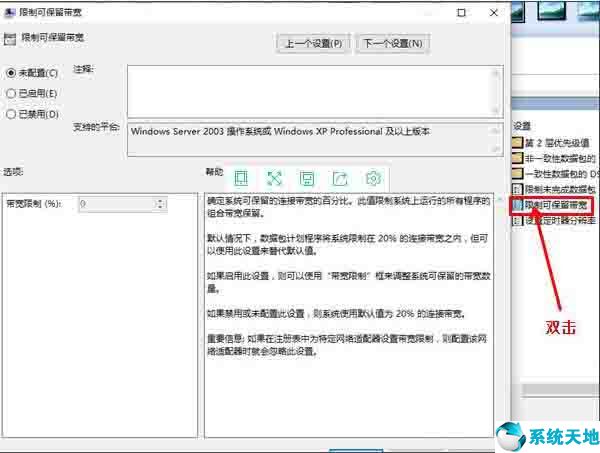Image resolution: width=600 pixels, height=453 pixels.
Task: Select 限制未完成数据包 policy in list
Action: [560, 189]
